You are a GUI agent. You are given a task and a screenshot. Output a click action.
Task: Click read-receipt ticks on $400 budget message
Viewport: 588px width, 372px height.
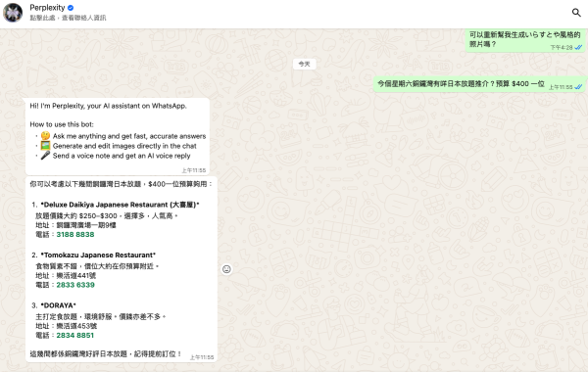click(578, 87)
